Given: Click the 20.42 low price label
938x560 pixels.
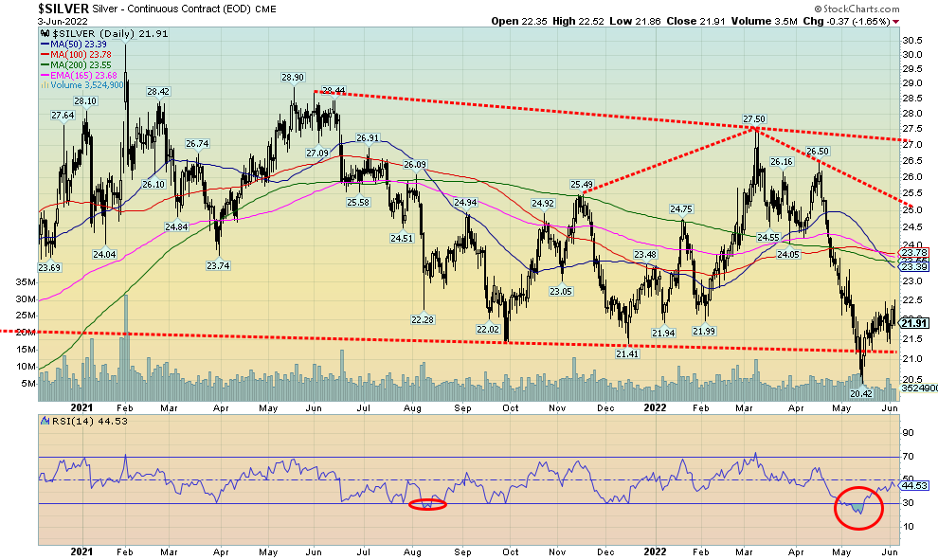Looking at the screenshot, I should point(861,392).
